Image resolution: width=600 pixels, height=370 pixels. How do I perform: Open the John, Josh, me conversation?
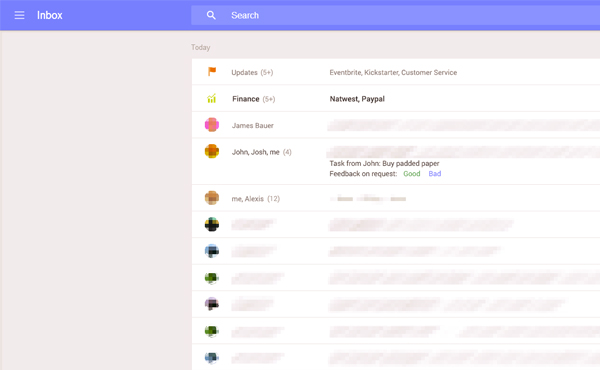pos(396,161)
